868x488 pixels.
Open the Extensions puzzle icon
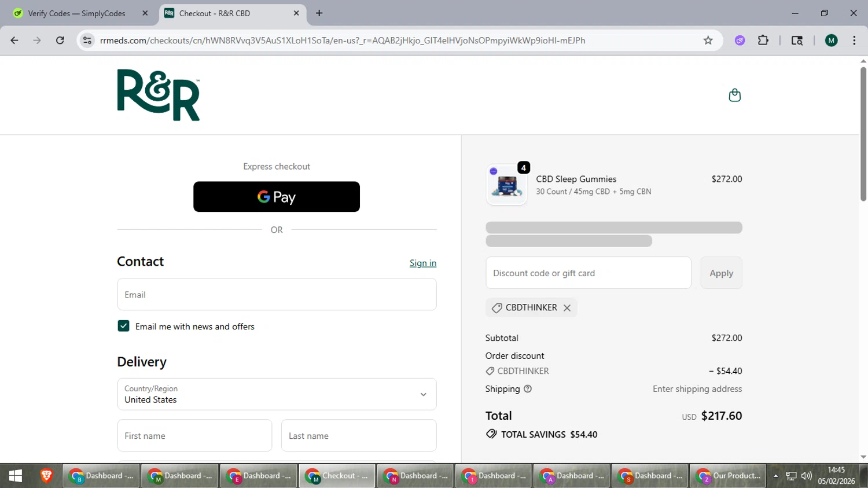pyautogui.click(x=763, y=41)
